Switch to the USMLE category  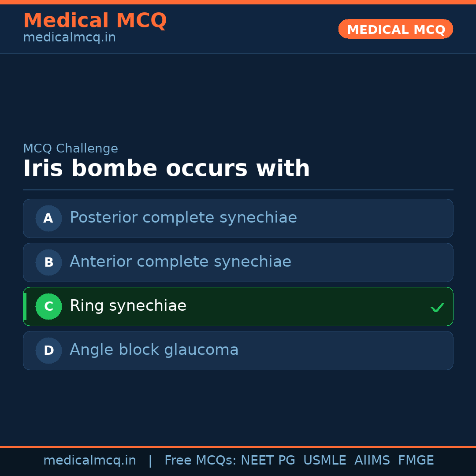(x=325, y=460)
